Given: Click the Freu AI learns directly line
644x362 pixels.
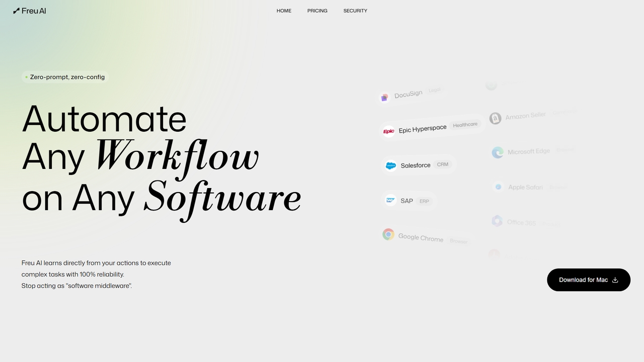Looking at the screenshot, I should 96,263.
